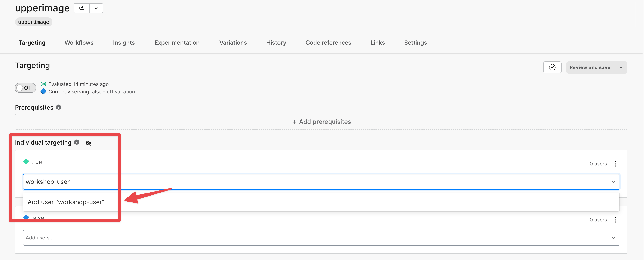This screenshot has height=260, width=644.
Task: Click Add prerequisites
Action: tap(321, 122)
